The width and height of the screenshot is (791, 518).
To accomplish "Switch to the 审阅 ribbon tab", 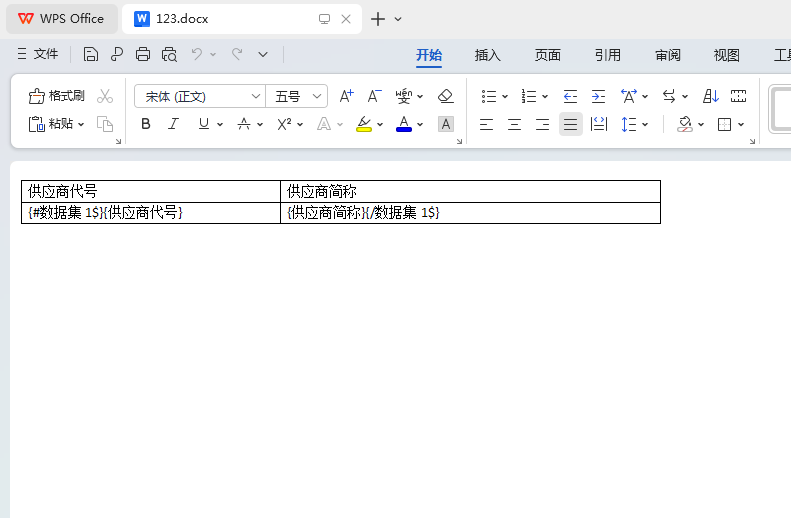I will click(x=667, y=55).
